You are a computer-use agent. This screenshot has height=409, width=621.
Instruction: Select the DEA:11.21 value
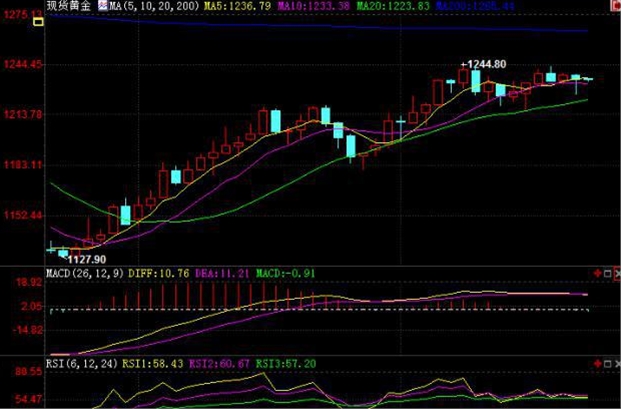point(222,273)
